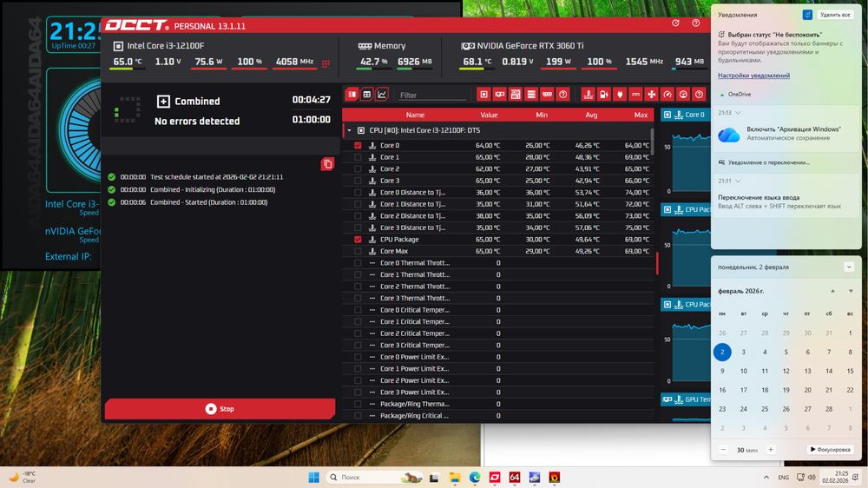This screenshot has height=488, width=868.
Task: Uncheck the Core 0 graph checkbox
Action: (x=358, y=145)
